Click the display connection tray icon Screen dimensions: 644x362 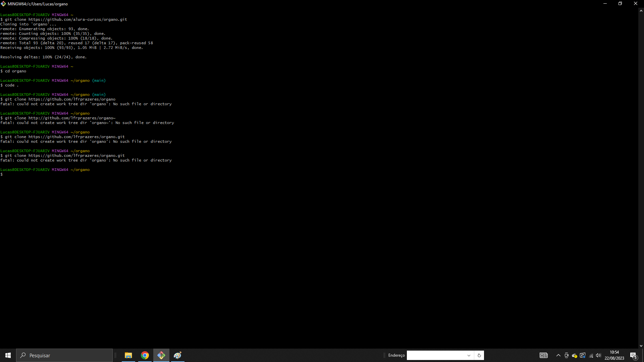pyautogui.click(x=583, y=355)
